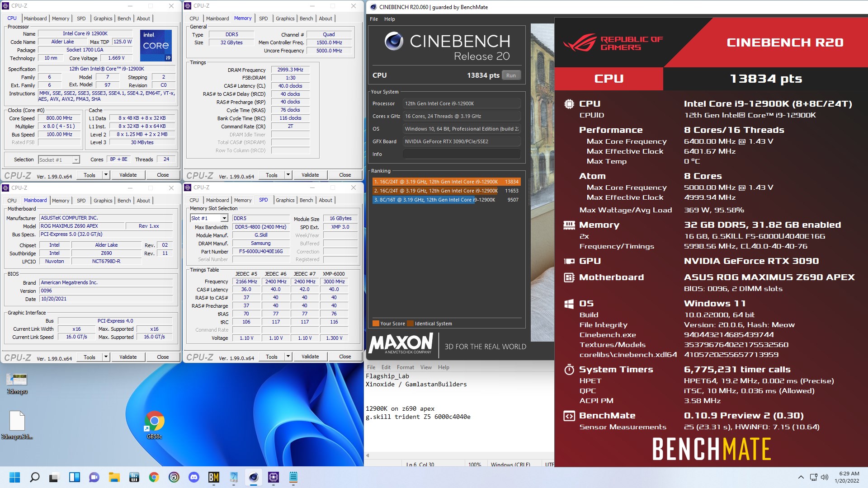Click the CPU-Z title icon in the Memory-tab window

click(x=188, y=6)
